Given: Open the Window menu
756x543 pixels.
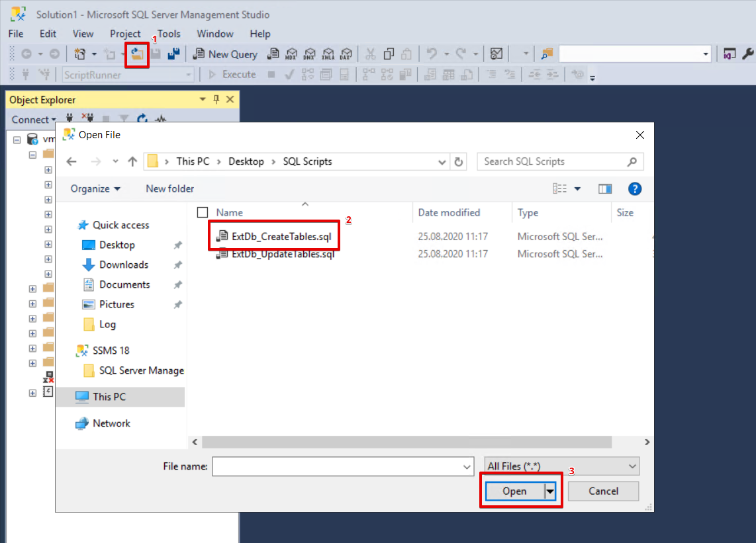Looking at the screenshot, I should click(x=215, y=34).
